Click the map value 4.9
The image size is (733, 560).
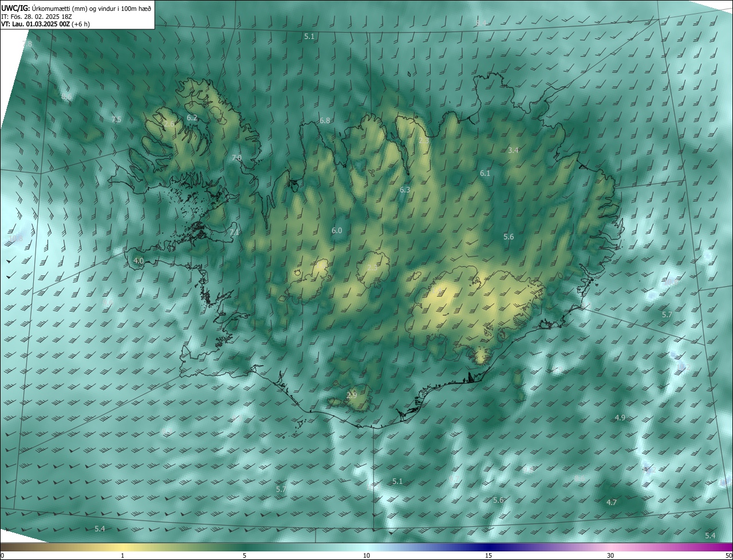620,418
